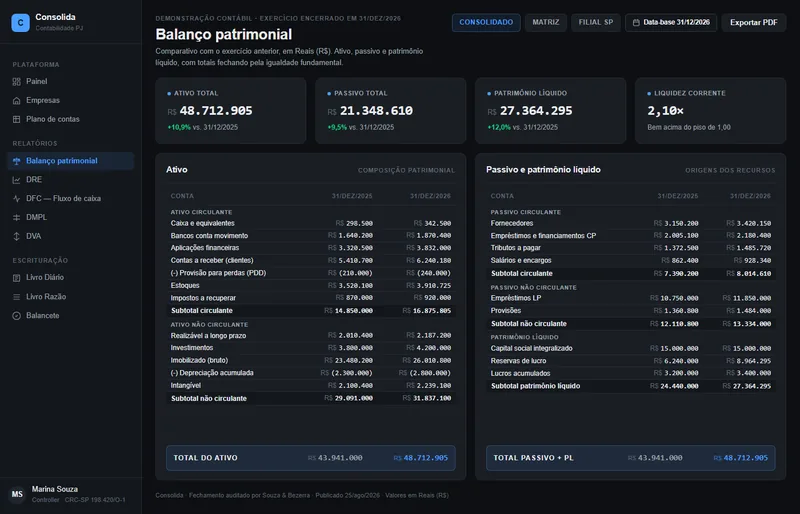This screenshot has height=514, width=800.
Task: Click the DFC fluxo de caixa pulse icon
Action: 16,199
